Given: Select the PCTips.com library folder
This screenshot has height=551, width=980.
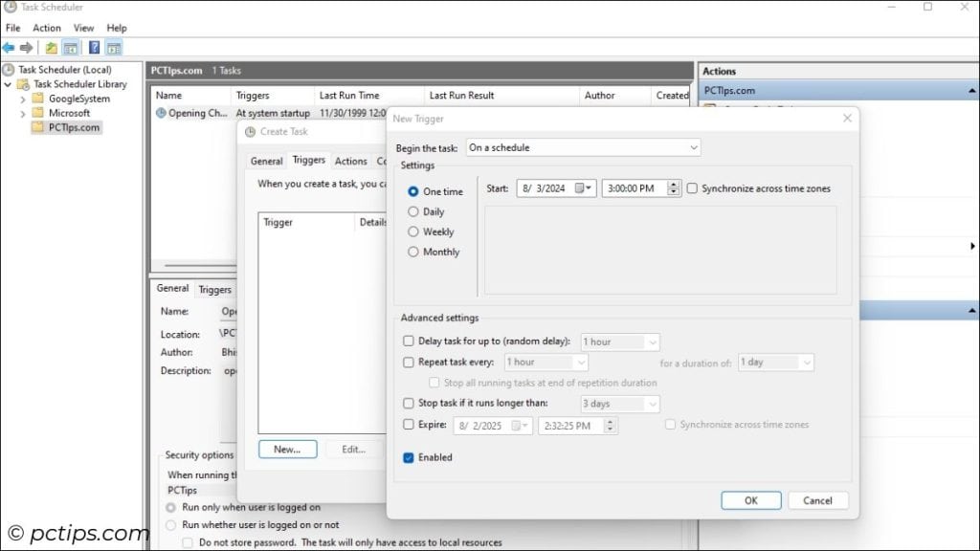Looking at the screenshot, I should [x=66, y=126].
